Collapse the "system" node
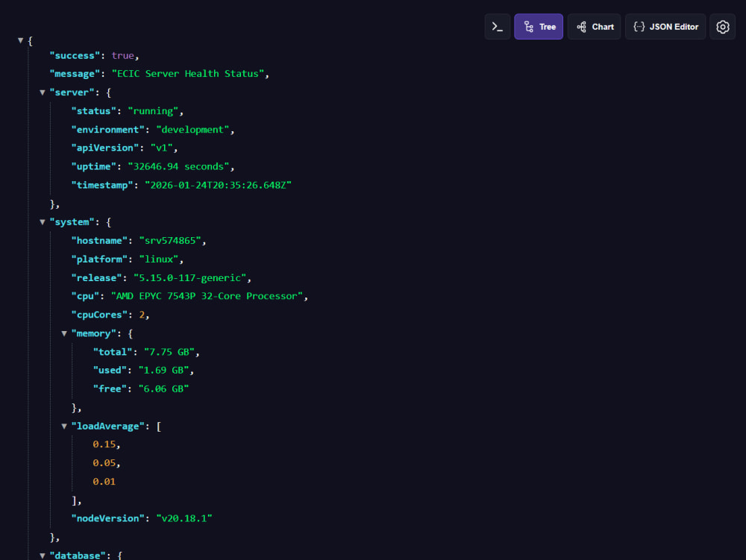Screen dimensions: 746x560 tap(43, 222)
